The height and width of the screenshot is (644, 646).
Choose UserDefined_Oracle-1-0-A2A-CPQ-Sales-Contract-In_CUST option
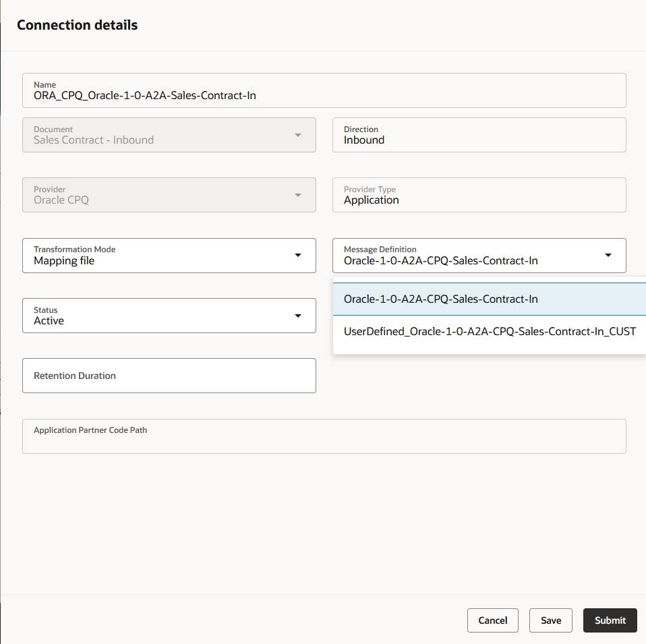pyautogui.click(x=490, y=332)
